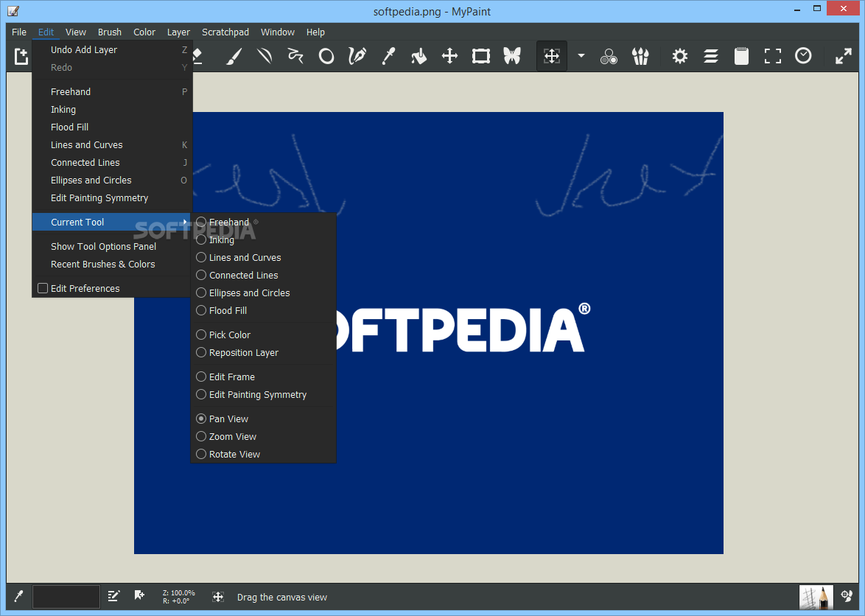Open the Help menu
This screenshot has height=616, width=865.
click(x=315, y=32)
